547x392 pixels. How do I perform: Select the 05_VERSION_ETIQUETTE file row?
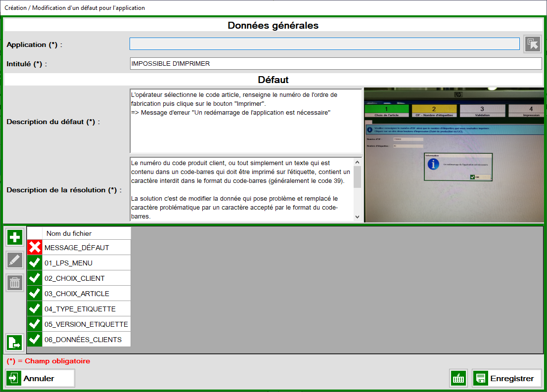pos(86,324)
